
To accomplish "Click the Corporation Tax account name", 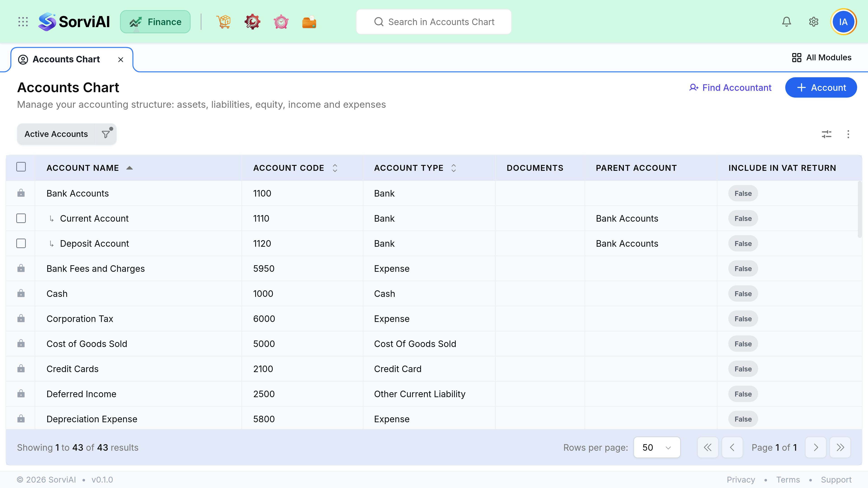I will click(x=80, y=319).
